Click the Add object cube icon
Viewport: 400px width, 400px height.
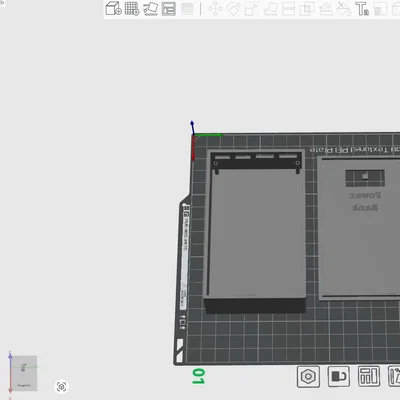114,8
